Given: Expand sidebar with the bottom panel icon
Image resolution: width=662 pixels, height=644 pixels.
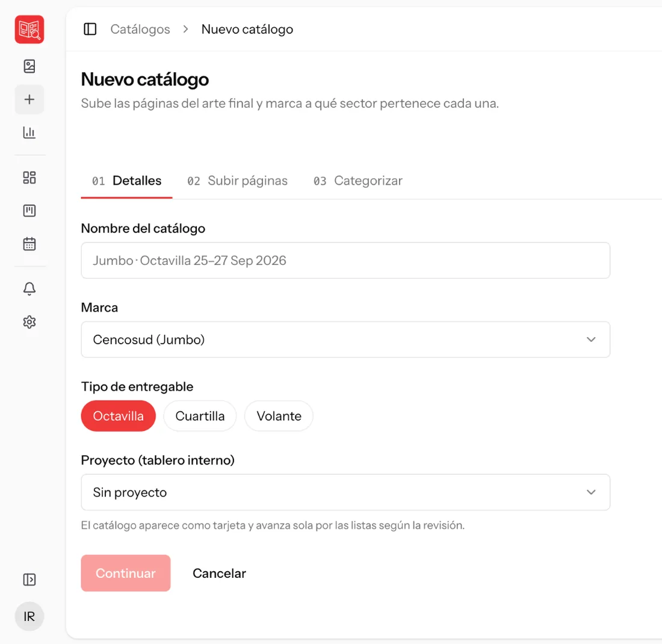Looking at the screenshot, I should coord(29,580).
